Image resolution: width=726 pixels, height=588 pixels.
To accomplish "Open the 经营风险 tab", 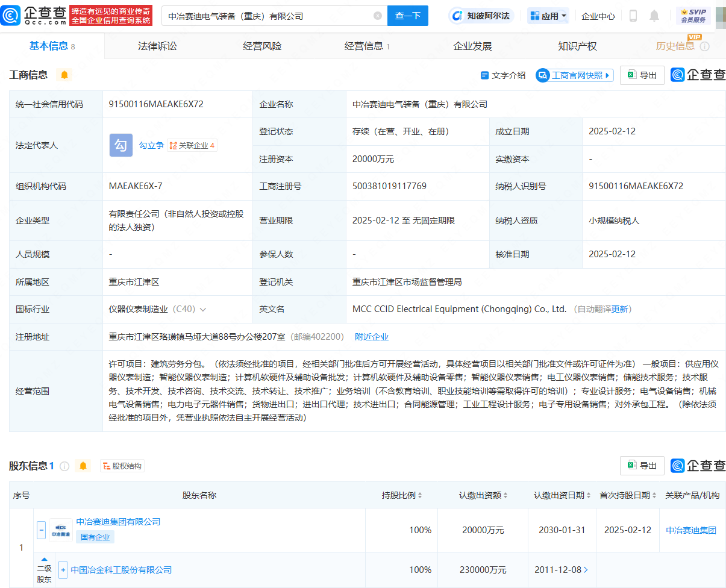I will (x=262, y=46).
